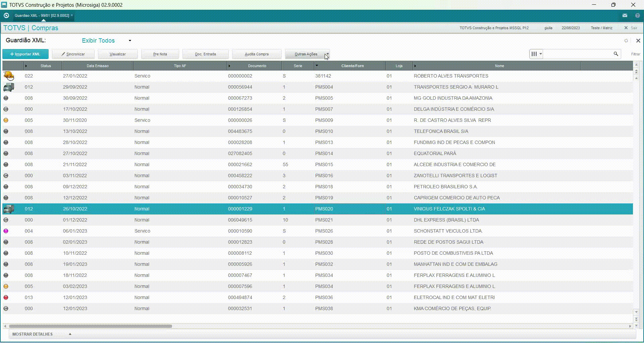
Task: Click the Importar XML button
Action: 25,54
